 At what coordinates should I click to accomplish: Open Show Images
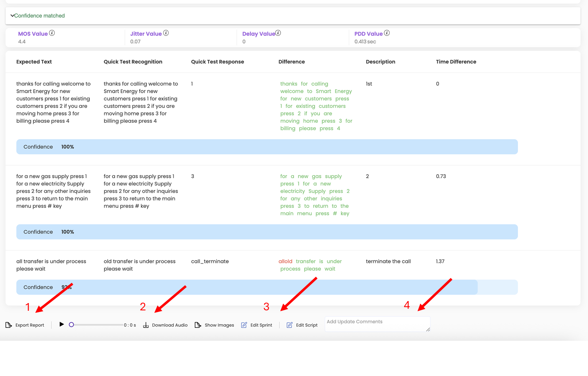click(215, 325)
